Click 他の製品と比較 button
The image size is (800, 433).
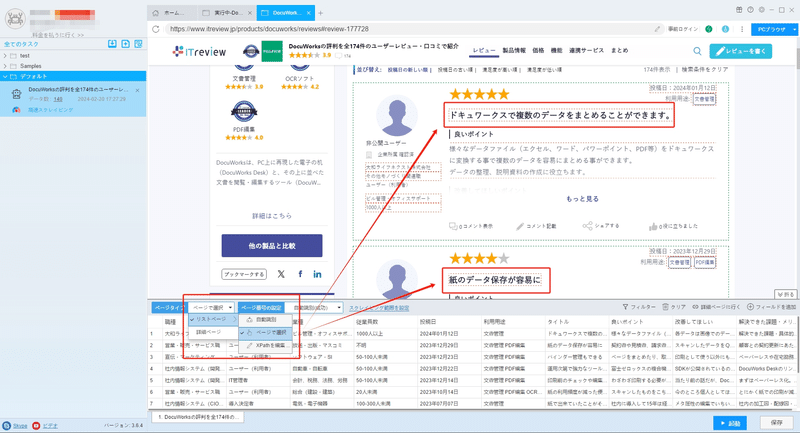[272, 245]
